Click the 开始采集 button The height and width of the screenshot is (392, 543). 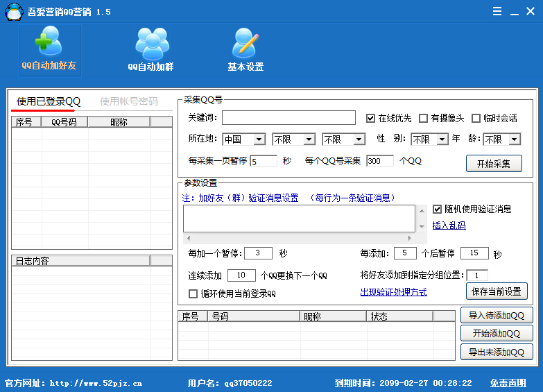tap(493, 164)
